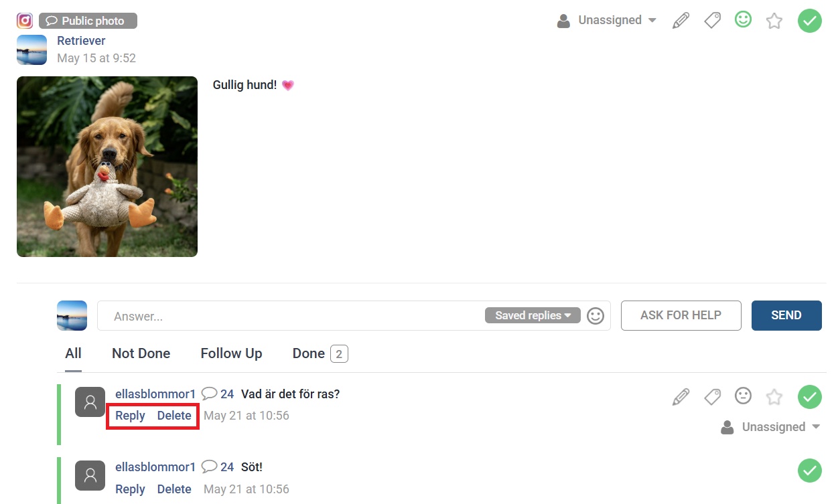This screenshot has width=836, height=504.
Task: Open the tag icon in the top toolbar
Action: click(x=712, y=21)
